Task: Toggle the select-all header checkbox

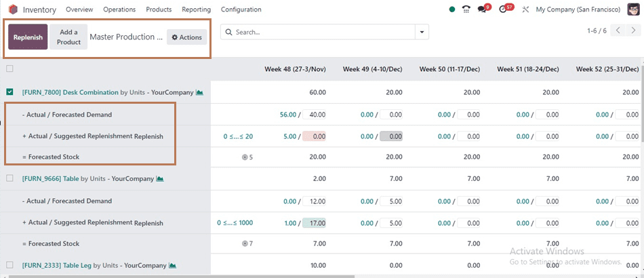Action: point(10,68)
